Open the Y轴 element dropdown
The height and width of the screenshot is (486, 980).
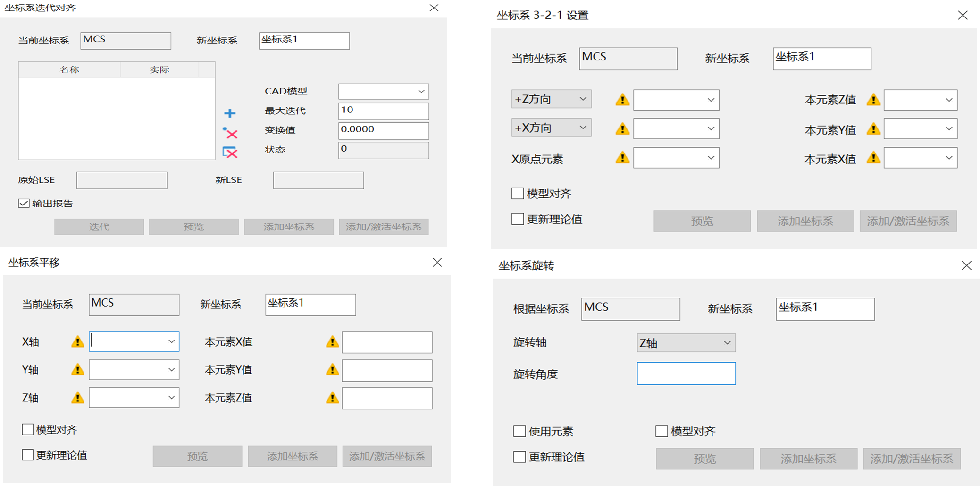pos(134,370)
